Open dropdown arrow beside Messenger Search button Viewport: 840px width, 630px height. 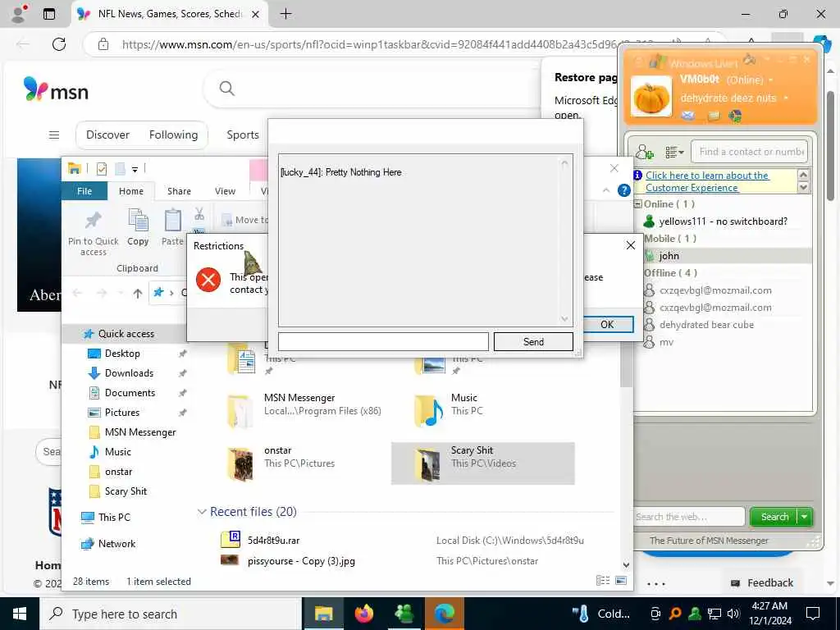[x=805, y=517]
